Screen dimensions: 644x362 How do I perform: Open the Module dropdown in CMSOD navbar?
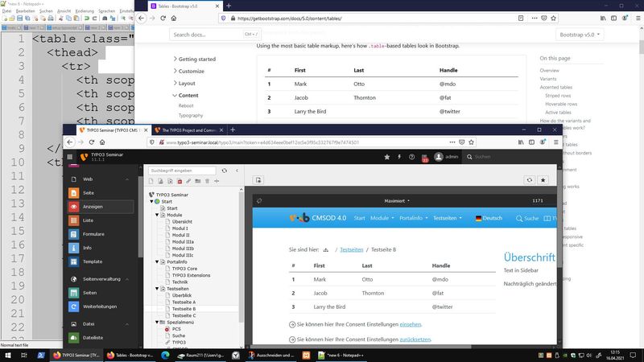point(382,218)
